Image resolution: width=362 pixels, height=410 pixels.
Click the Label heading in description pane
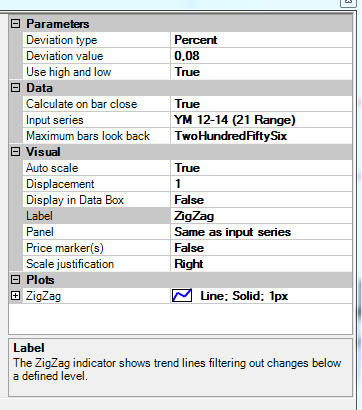29,348
